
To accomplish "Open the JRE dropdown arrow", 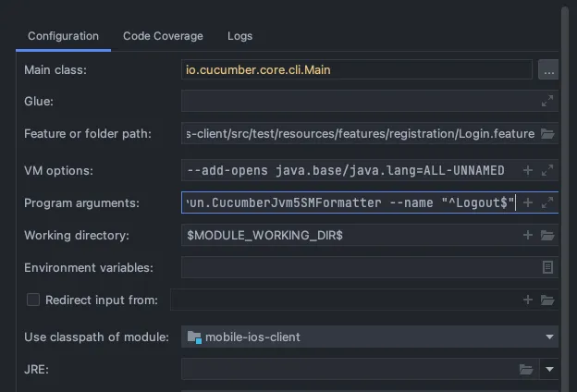I will [549, 369].
